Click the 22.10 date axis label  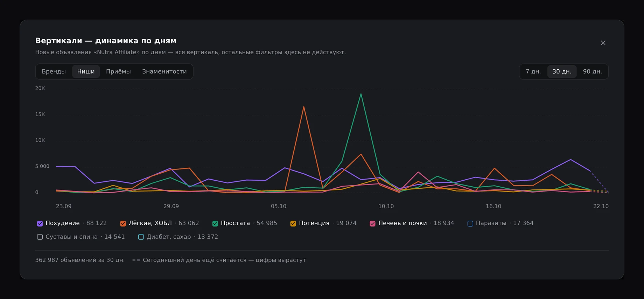click(x=601, y=206)
